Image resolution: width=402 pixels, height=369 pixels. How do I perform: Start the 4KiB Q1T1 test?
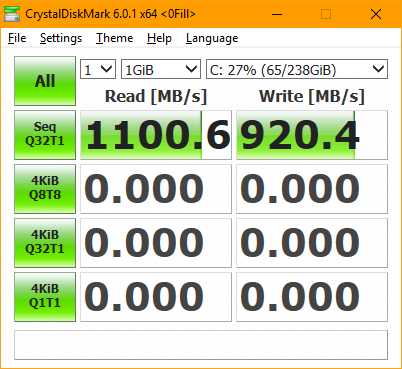pos(45,297)
